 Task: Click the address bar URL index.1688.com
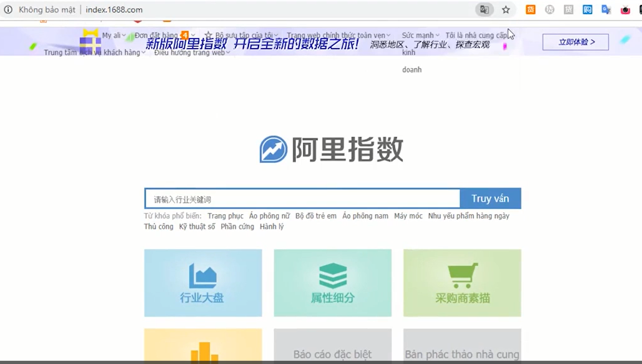(x=114, y=9)
